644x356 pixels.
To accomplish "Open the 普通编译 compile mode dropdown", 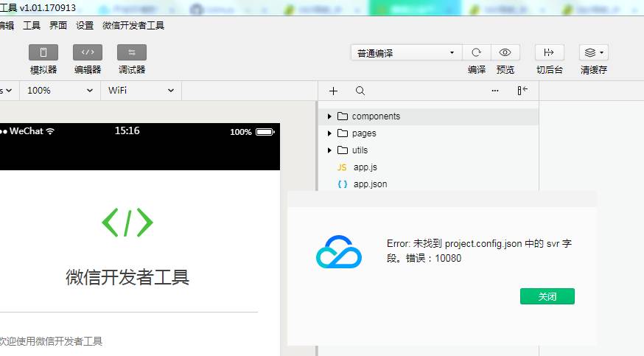I will point(406,53).
